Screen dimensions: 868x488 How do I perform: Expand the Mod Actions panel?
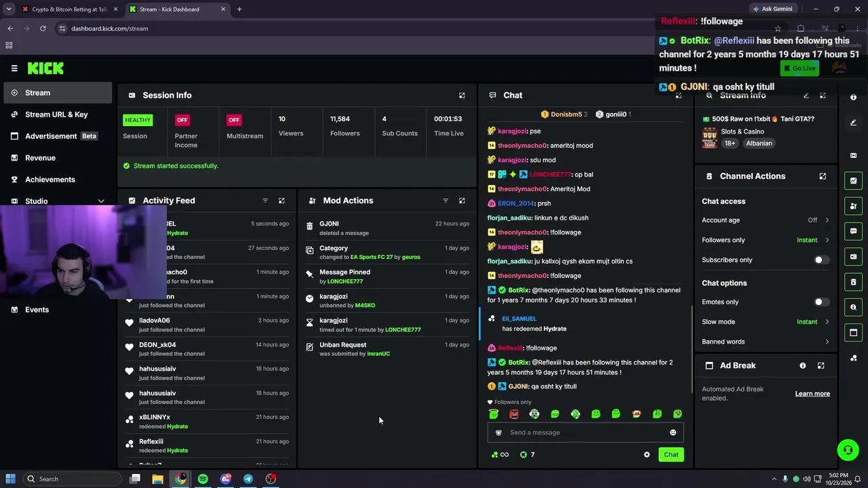coord(462,201)
